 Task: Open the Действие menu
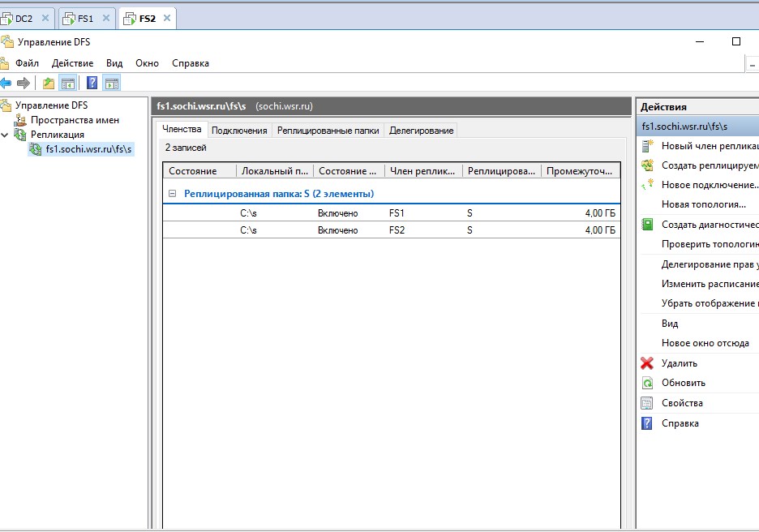[73, 63]
